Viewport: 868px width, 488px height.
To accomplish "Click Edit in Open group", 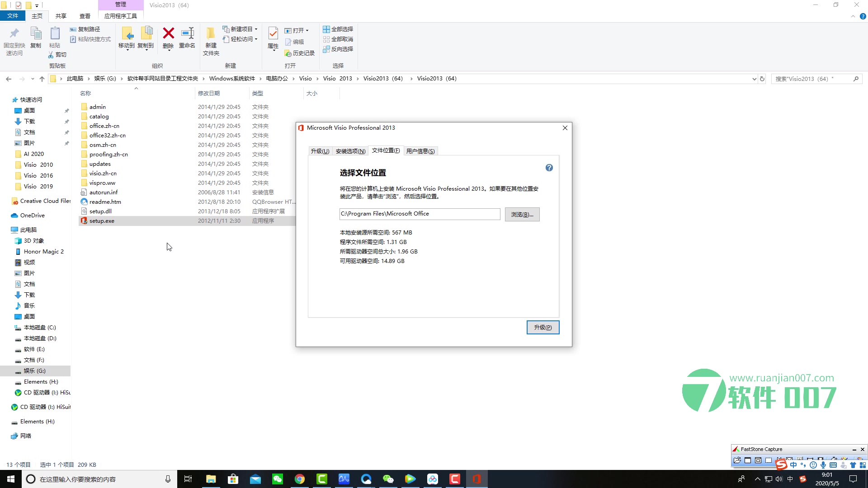I will click(294, 42).
